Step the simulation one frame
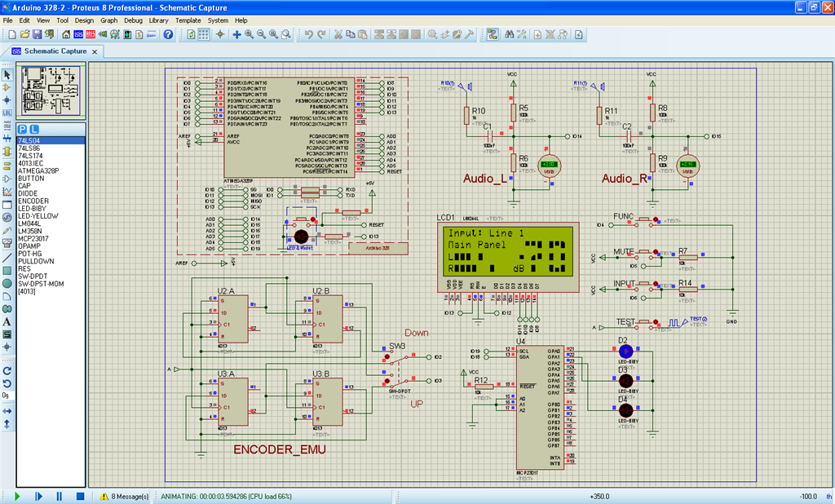The height and width of the screenshot is (504, 835). [x=38, y=496]
